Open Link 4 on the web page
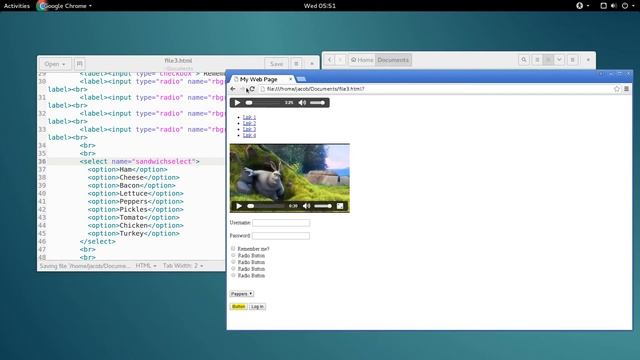This screenshot has height=360, width=640. click(249, 135)
